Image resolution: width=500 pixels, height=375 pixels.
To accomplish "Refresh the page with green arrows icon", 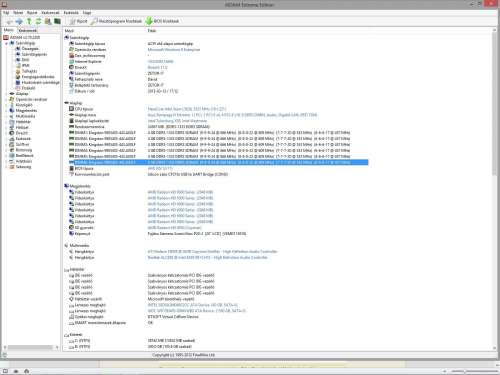I will click(38, 21).
